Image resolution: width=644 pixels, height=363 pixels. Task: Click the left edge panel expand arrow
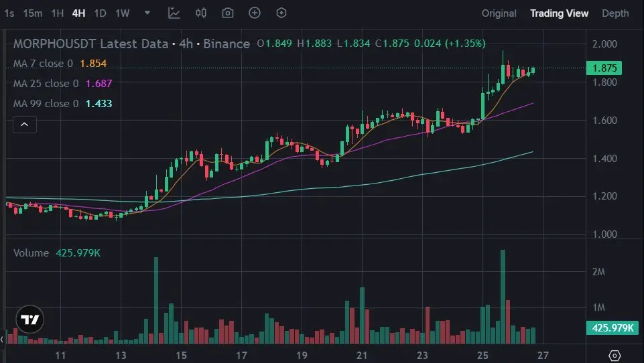(x=2, y=339)
